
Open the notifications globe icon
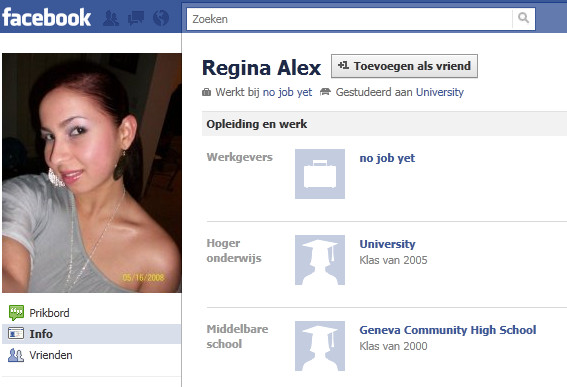(161, 18)
